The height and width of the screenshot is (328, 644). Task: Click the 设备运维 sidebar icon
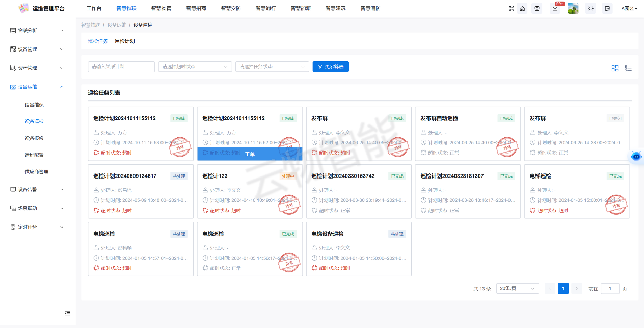click(x=13, y=87)
